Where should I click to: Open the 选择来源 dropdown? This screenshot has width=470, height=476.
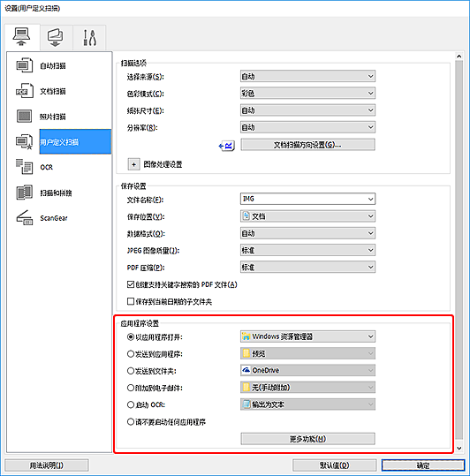click(x=307, y=76)
